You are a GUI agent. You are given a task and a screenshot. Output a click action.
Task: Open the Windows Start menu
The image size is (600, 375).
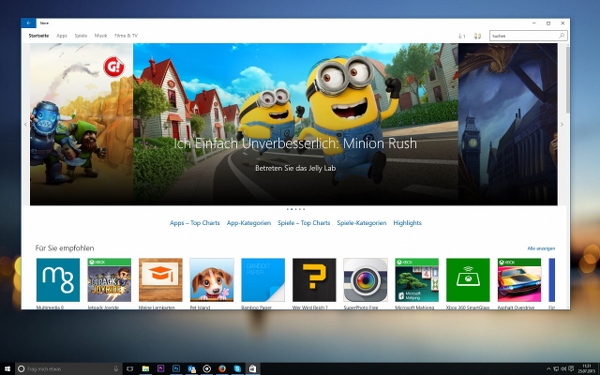click(7, 369)
